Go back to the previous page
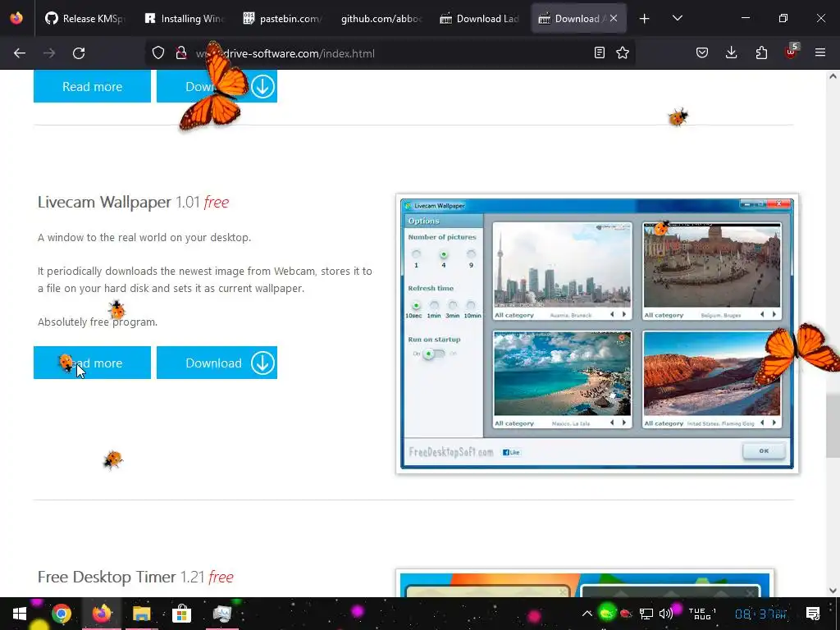The height and width of the screenshot is (630, 840). click(20, 53)
